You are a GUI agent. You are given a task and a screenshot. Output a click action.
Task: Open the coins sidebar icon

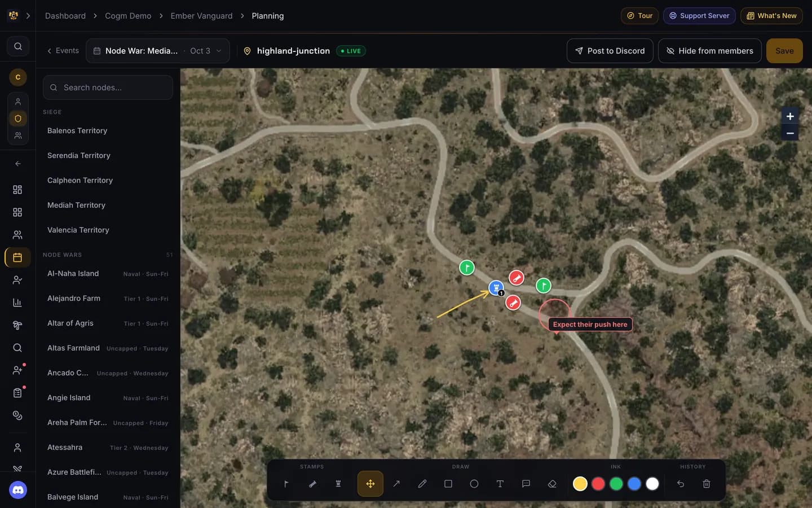(17, 415)
